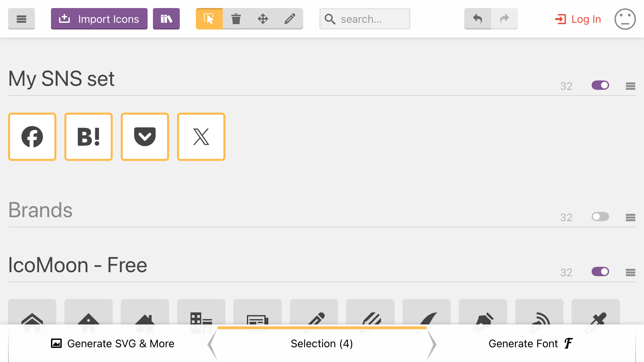This screenshot has height=362, width=644.
Task: Focus the search icons field
Action: (365, 19)
